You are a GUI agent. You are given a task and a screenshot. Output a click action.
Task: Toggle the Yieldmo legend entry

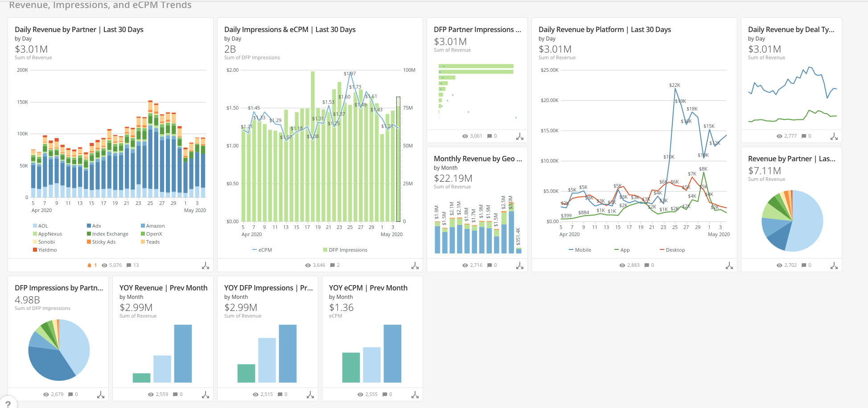tap(45, 250)
